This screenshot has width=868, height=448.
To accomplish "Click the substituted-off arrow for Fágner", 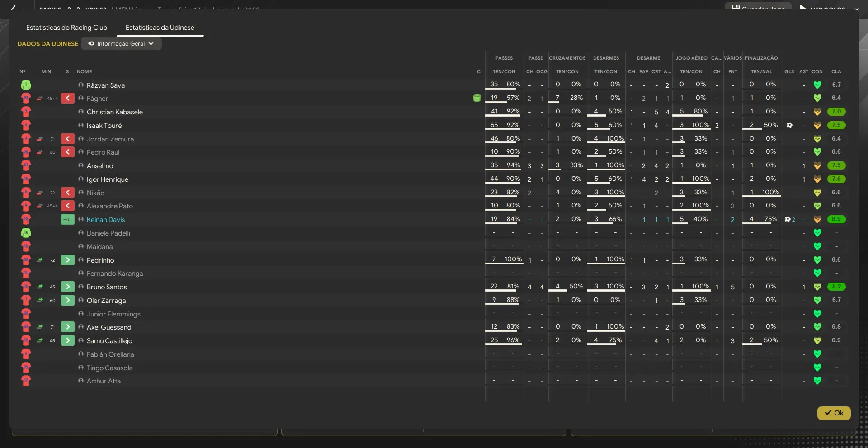I will pos(67,98).
